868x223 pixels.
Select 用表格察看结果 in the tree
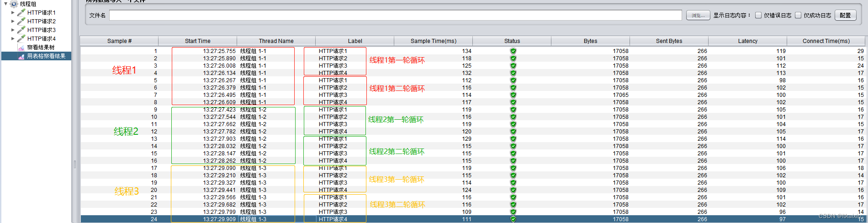46,56
